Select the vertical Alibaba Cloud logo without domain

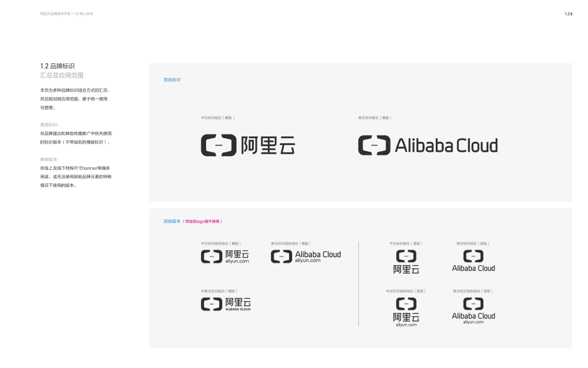coord(473,261)
